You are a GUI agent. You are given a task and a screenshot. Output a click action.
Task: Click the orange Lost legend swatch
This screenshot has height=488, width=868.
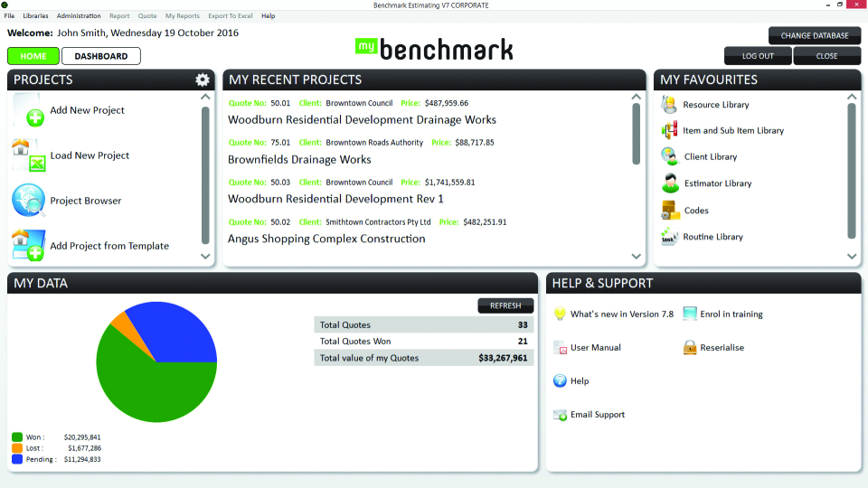pyautogui.click(x=17, y=448)
